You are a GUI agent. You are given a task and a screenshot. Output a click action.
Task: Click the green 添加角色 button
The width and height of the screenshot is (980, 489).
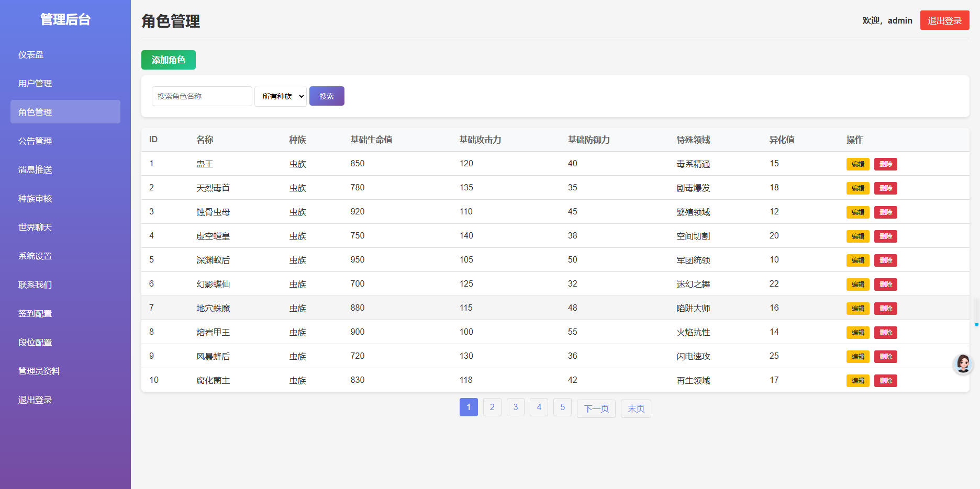pos(169,60)
